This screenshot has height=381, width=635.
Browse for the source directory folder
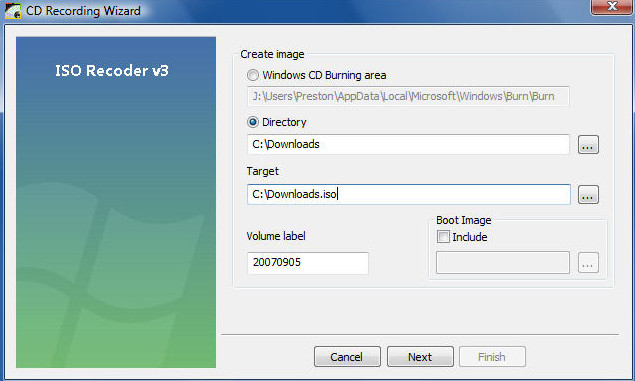coord(588,145)
